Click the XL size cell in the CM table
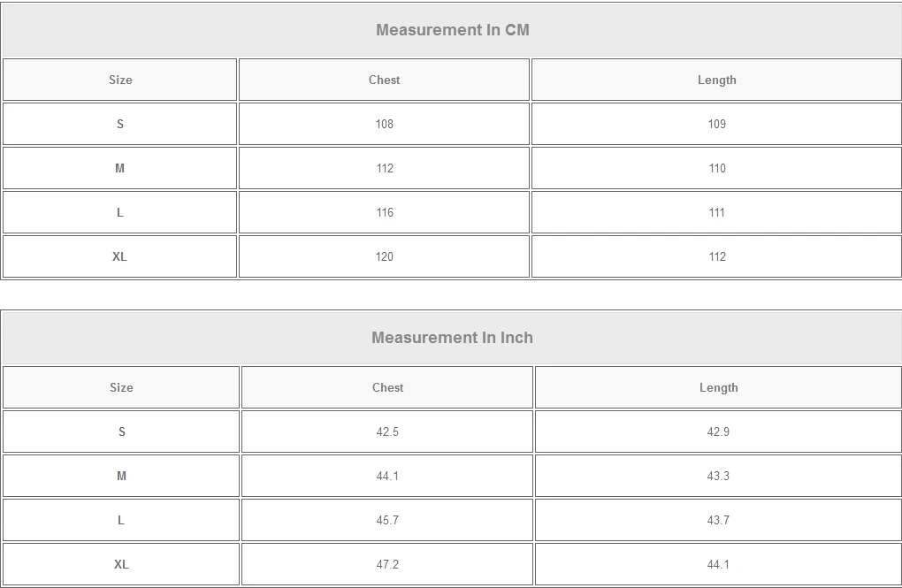Screen dimensions: 902x588 coord(119,256)
